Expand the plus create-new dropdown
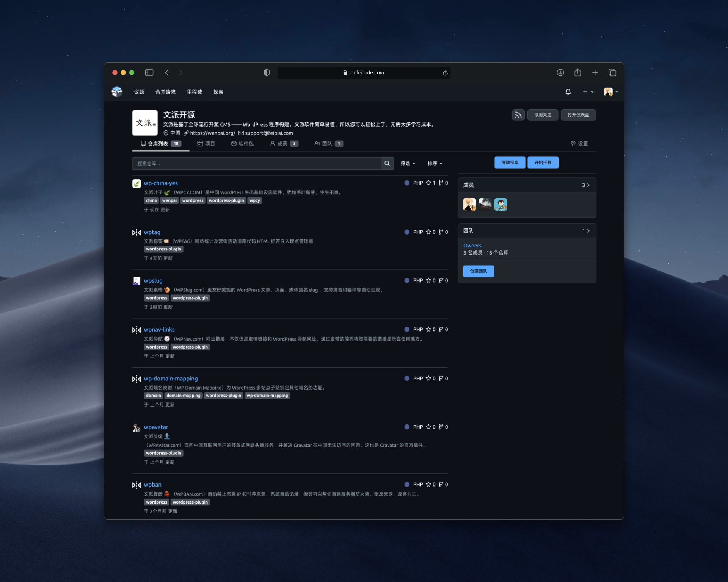This screenshot has height=582, width=728. coord(588,92)
